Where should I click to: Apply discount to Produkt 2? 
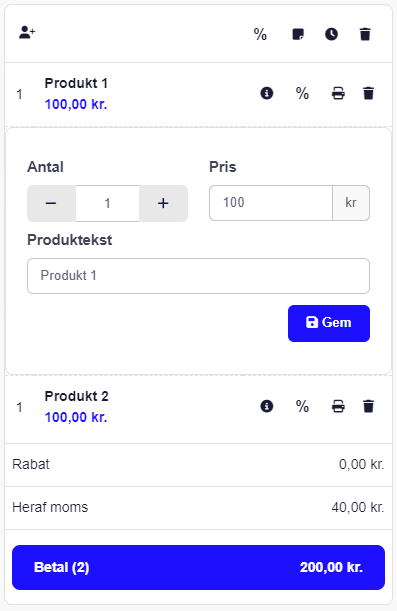(302, 406)
